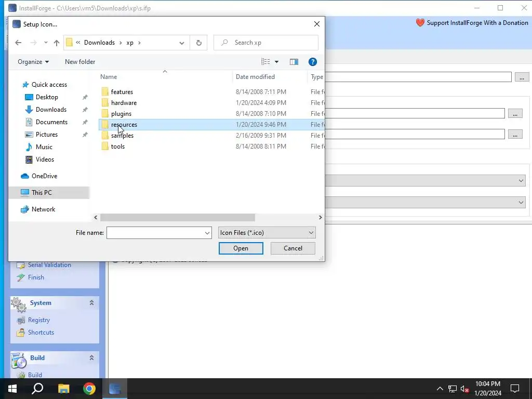Click InstallForge taskbar icon
The image size is (532, 399).
(x=115, y=389)
